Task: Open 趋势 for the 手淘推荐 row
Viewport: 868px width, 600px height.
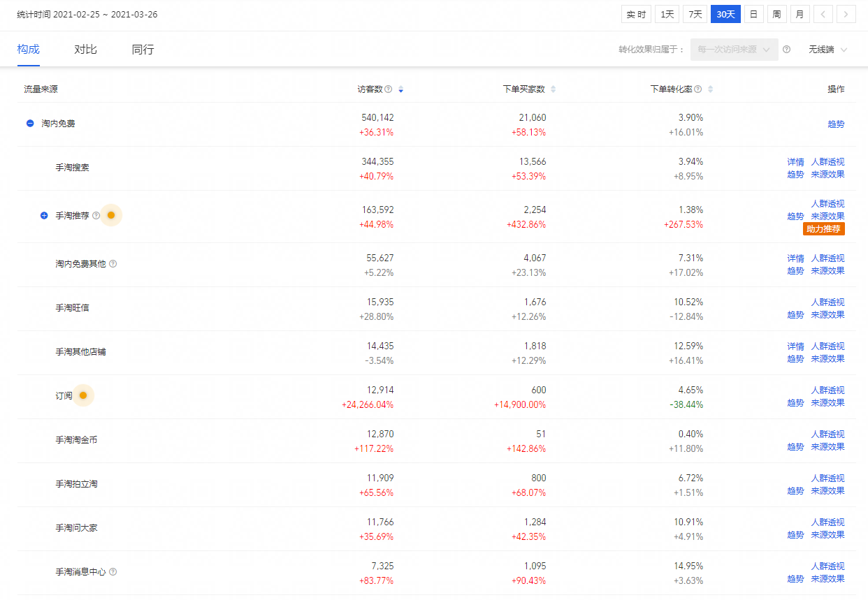Action: point(796,217)
